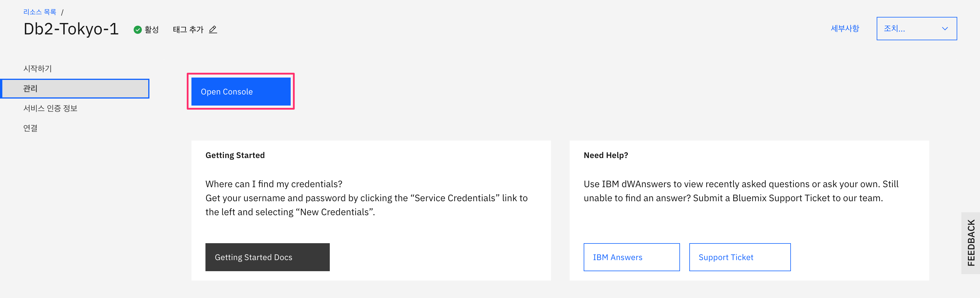Switch to the 연결 navigation item
Image resolution: width=980 pixels, height=298 pixels.
tap(30, 128)
